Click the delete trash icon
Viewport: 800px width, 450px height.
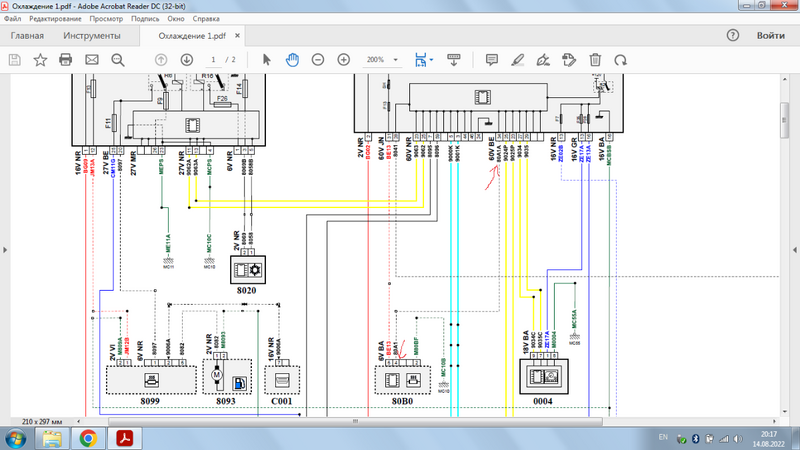595,60
